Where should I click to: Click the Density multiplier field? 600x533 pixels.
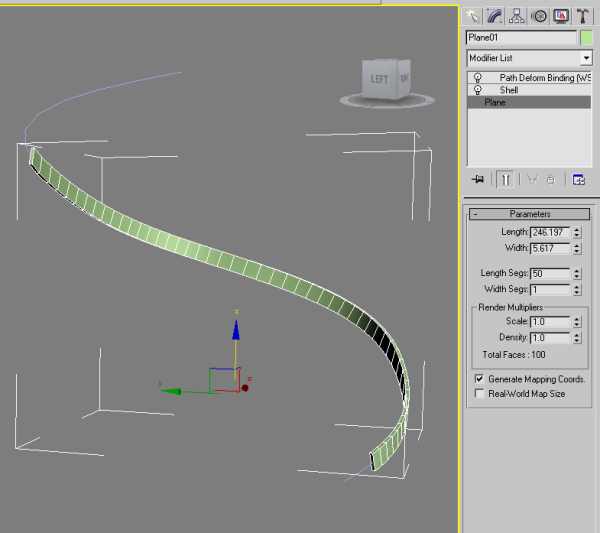550,338
